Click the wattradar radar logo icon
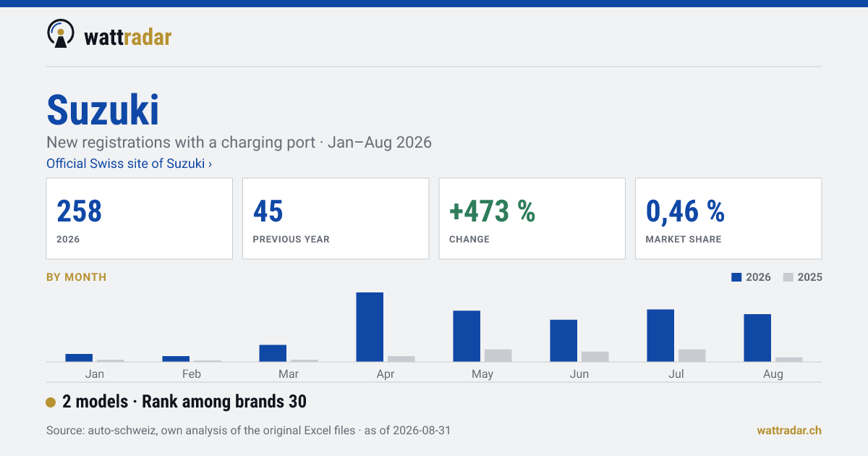The width and height of the screenshot is (868, 456). (61, 33)
